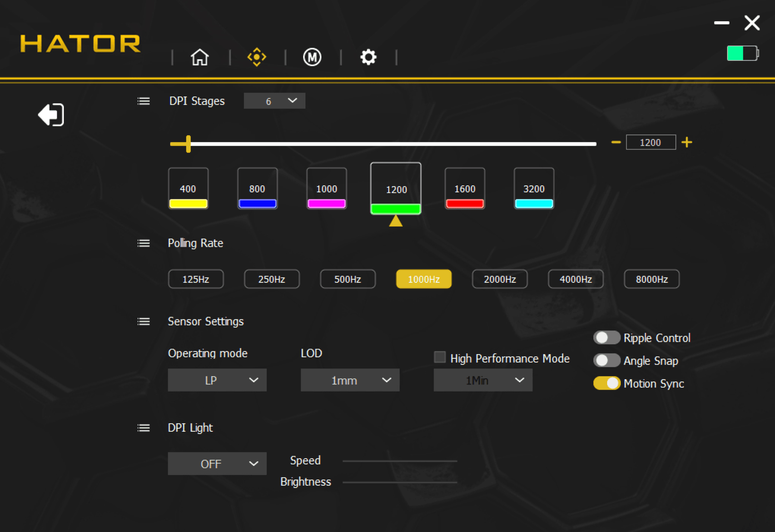Click the battery level indicator
The image size is (775, 532).
tap(742, 53)
